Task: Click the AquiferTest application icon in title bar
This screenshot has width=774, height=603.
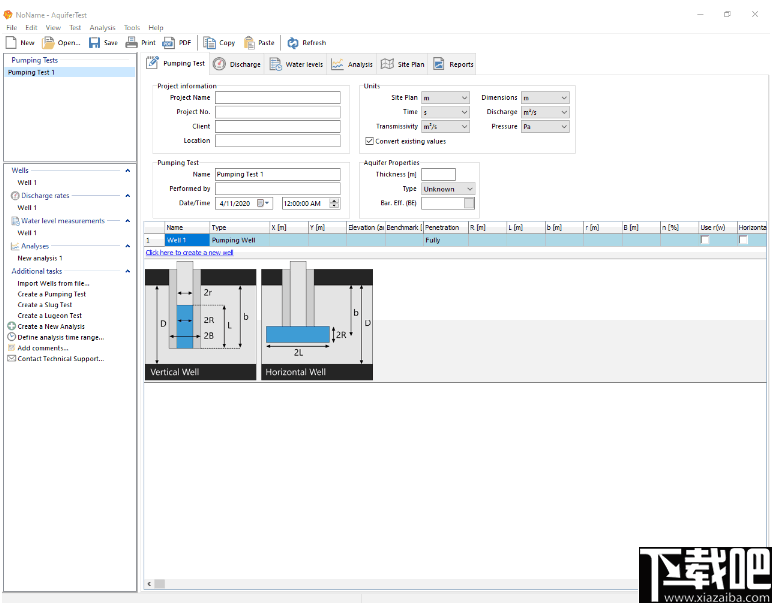Action: [x=8, y=15]
